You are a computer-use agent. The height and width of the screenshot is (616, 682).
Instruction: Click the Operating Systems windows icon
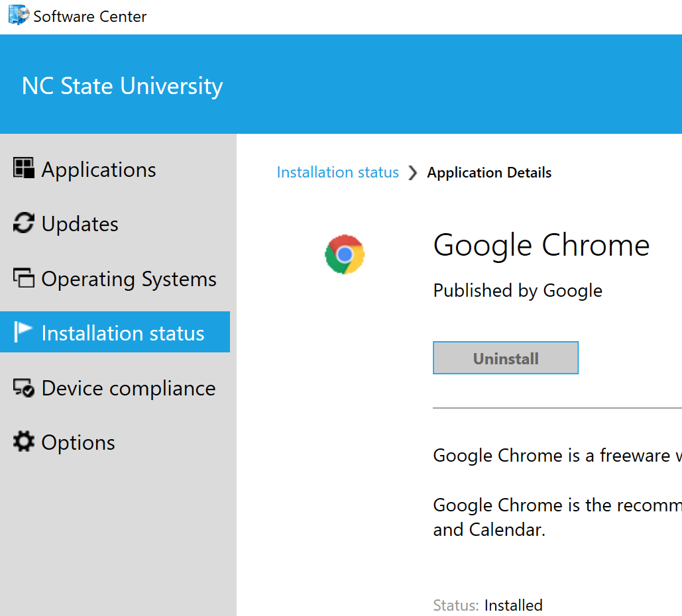click(23, 278)
